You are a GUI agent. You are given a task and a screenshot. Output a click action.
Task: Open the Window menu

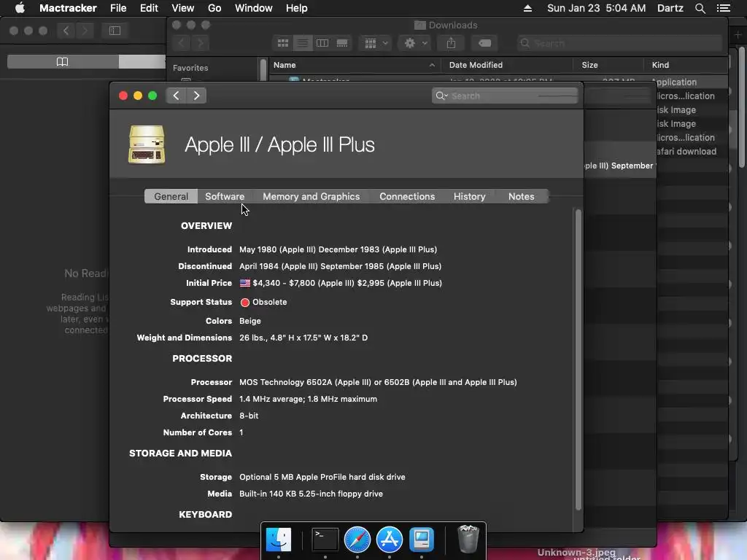[253, 8]
